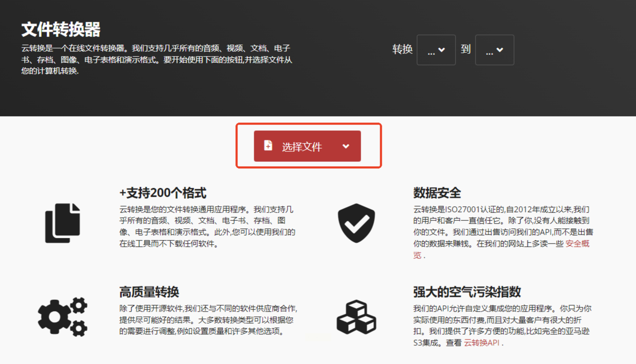Click the file-plus icon in 选择文件 button
The height and width of the screenshot is (364, 636).
[268, 145]
